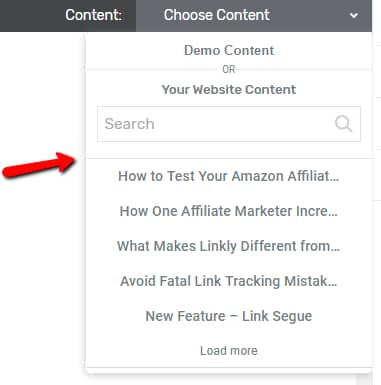The image size is (381, 385).
Task: Choose How One Affiliate Marketer Incre… post
Action: (229, 211)
